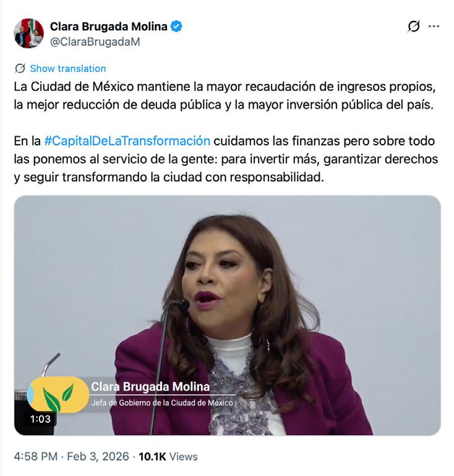Click the microphone shown in the video
The width and height of the screenshot is (454, 476).
[179, 306]
